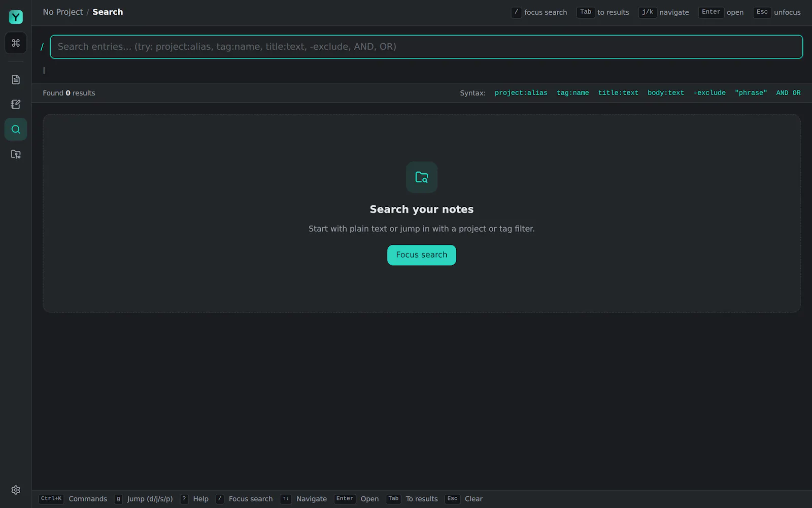Insert the -exclude syntax hint

pos(709,93)
